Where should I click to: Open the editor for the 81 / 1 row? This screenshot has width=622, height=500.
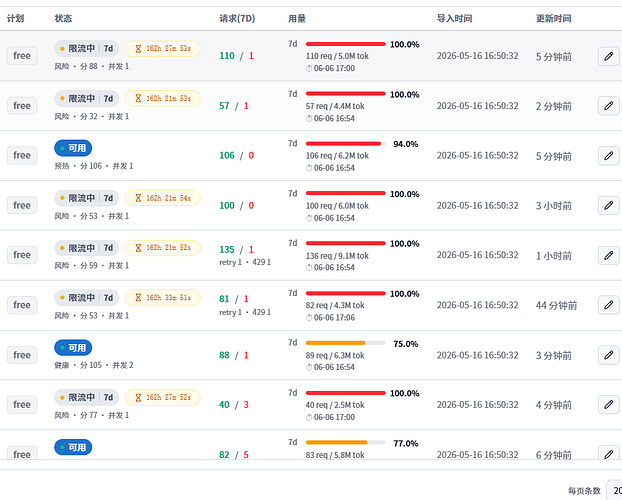point(609,305)
